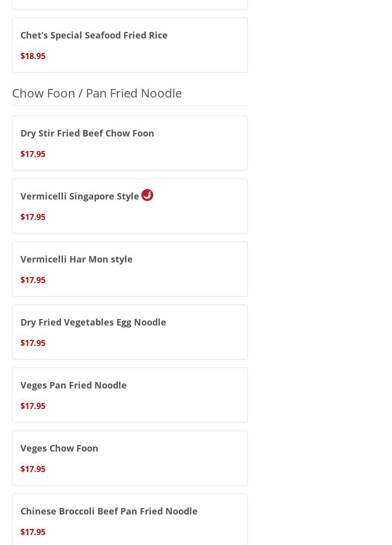Open Veges Chow Foon menu item

pyautogui.click(x=59, y=448)
